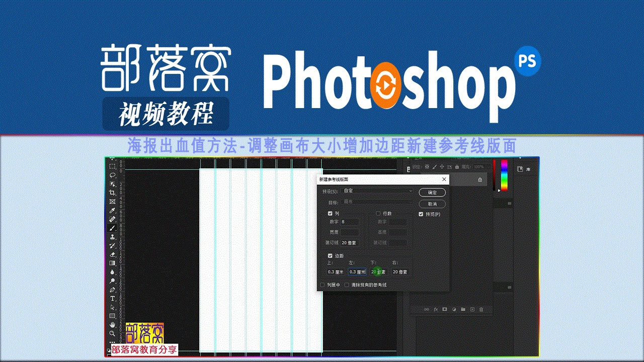This screenshot has width=644, height=362.
Task: Delete layer with trash icon
Action: [481, 309]
